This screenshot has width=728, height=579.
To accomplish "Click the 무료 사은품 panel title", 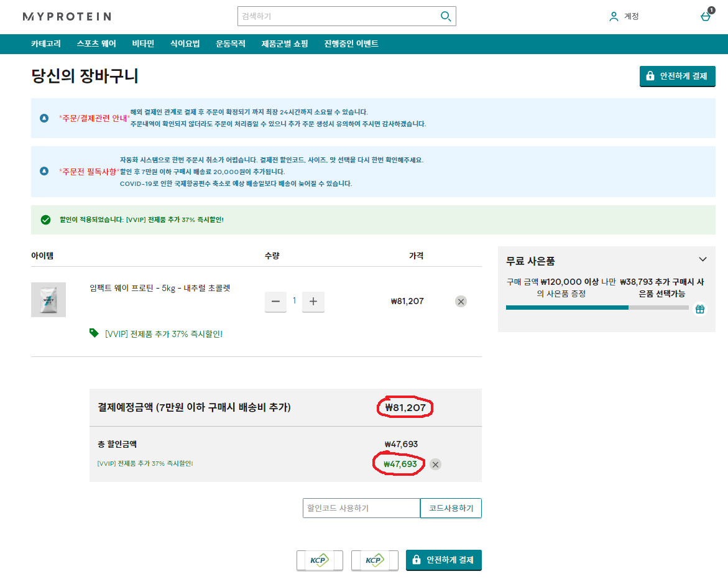I will click(x=530, y=261).
